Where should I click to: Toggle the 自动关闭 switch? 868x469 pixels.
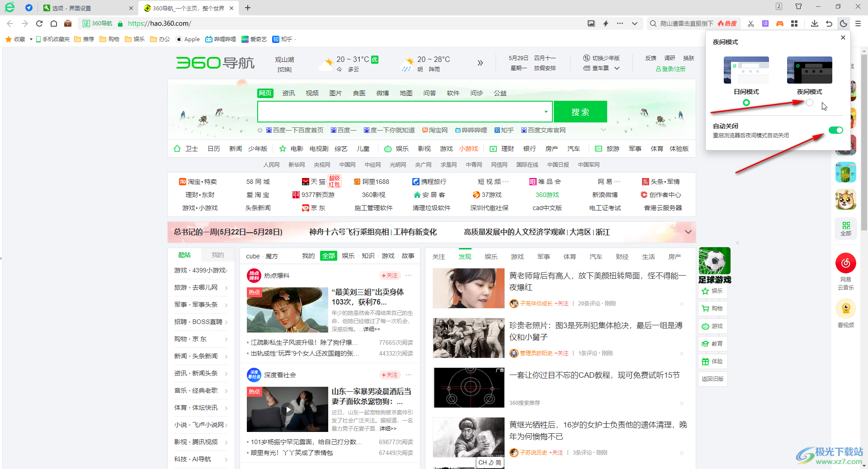click(835, 130)
